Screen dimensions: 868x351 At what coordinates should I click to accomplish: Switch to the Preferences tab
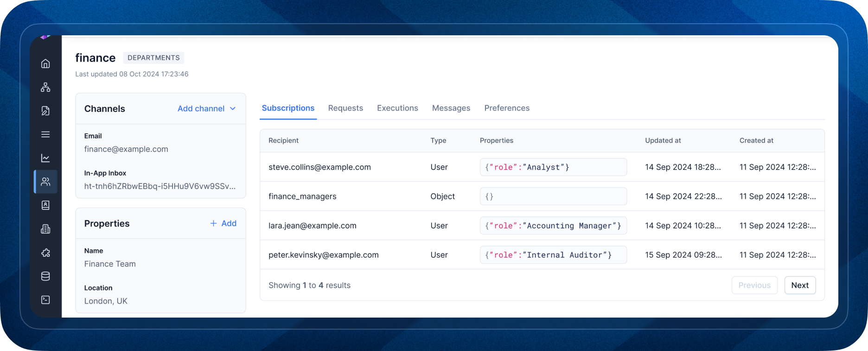(x=507, y=108)
